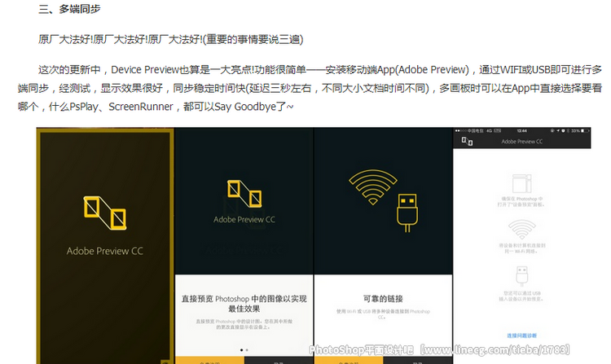This screenshot has height=364, width=611.
Task: Click the 中国电信 carrier label in the status bar
Action: (x=475, y=131)
